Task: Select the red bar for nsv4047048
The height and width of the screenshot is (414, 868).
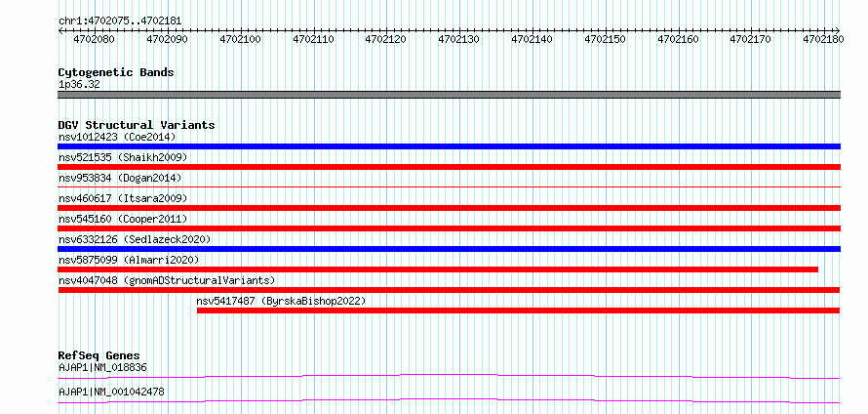Action: pos(449,290)
